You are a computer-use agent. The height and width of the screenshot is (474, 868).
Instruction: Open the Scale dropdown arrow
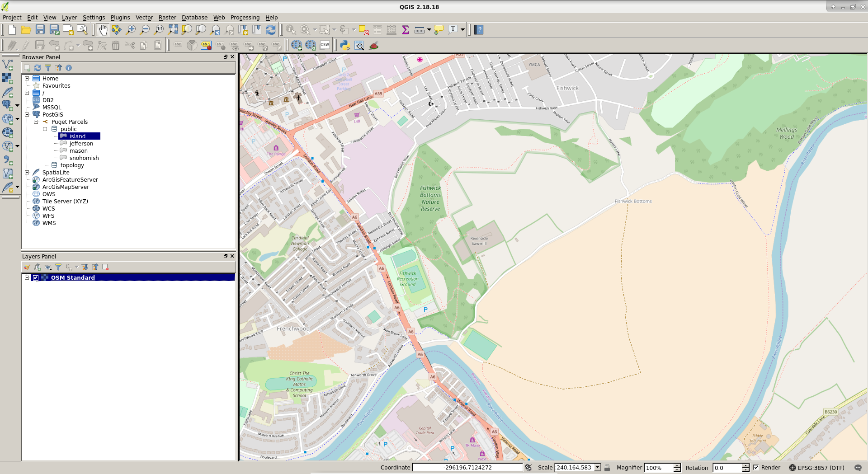(x=597, y=468)
